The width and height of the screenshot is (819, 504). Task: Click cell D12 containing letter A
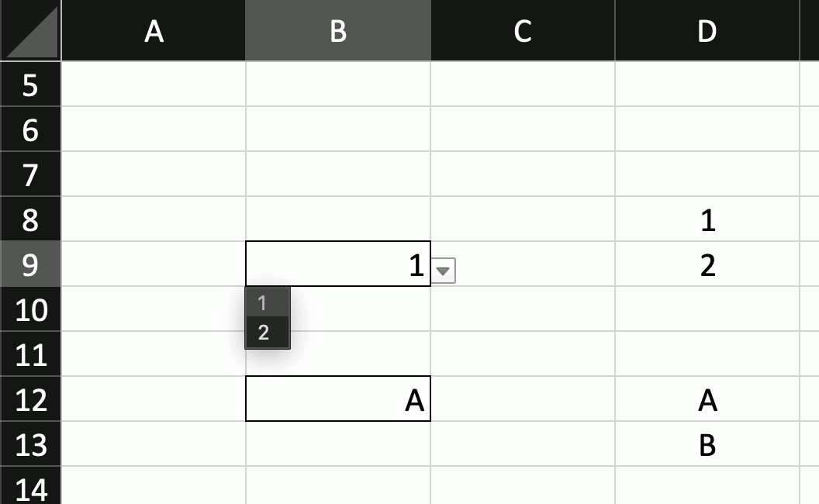pyautogui.click(x=707, y=399)
